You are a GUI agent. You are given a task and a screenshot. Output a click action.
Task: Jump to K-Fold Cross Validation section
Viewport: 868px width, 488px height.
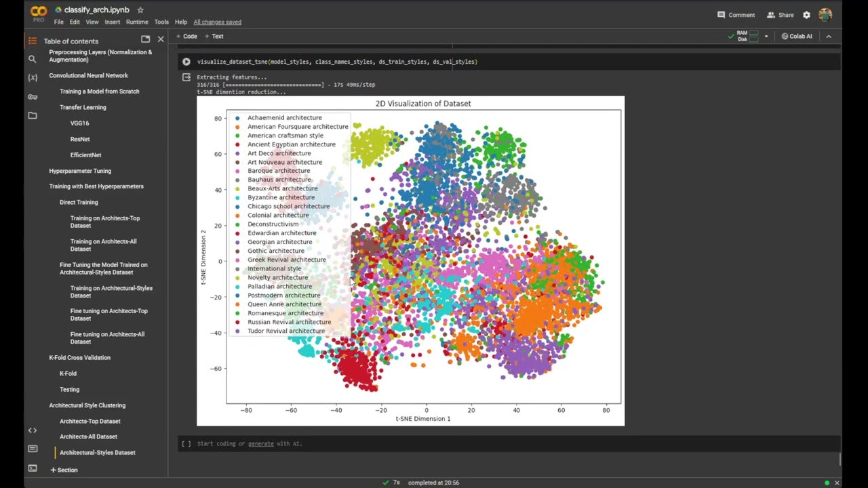click(x=79, y=357)
